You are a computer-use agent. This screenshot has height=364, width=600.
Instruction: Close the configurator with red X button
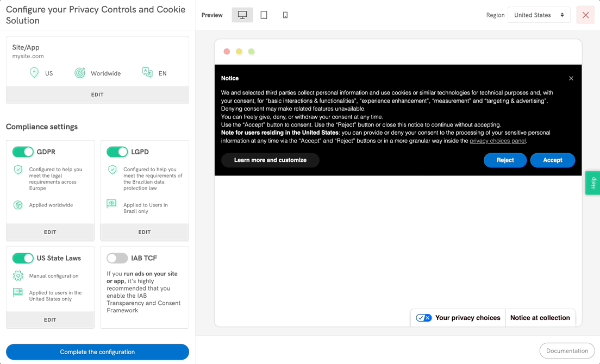[585, 15]
